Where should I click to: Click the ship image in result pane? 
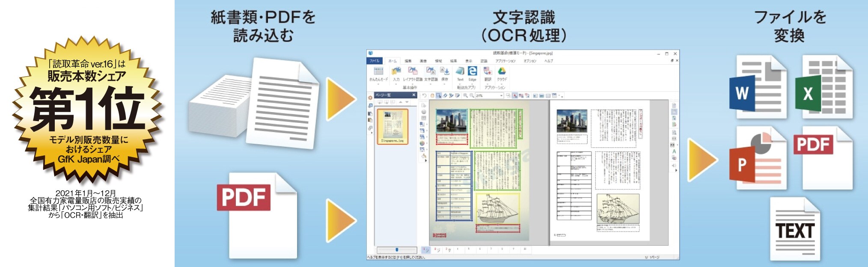coord(618,208)
